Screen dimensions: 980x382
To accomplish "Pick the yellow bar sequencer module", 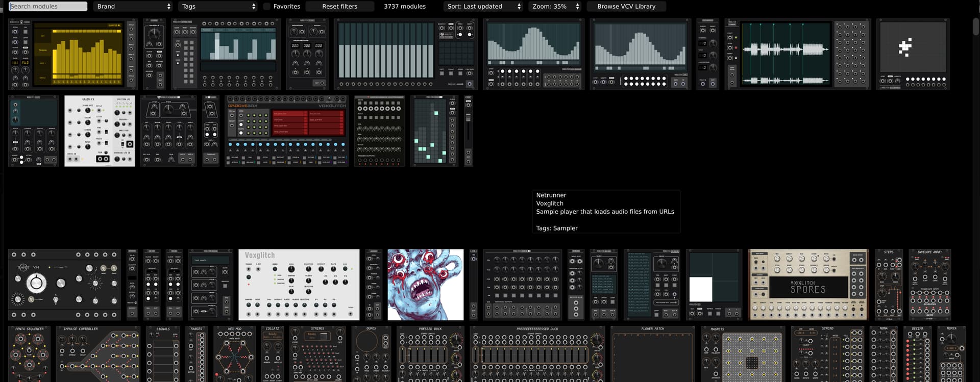I will (73, 54).
